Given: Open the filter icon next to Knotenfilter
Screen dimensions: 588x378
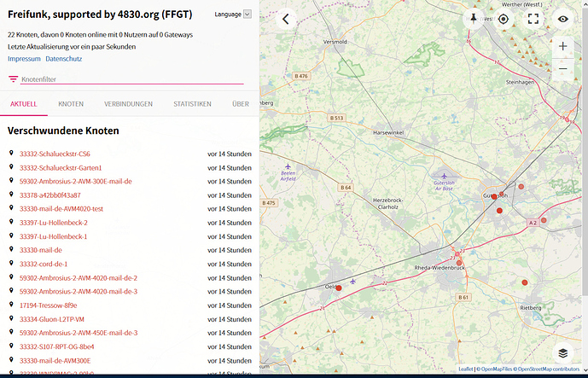Looking at the screenshot, I should 13,79.
